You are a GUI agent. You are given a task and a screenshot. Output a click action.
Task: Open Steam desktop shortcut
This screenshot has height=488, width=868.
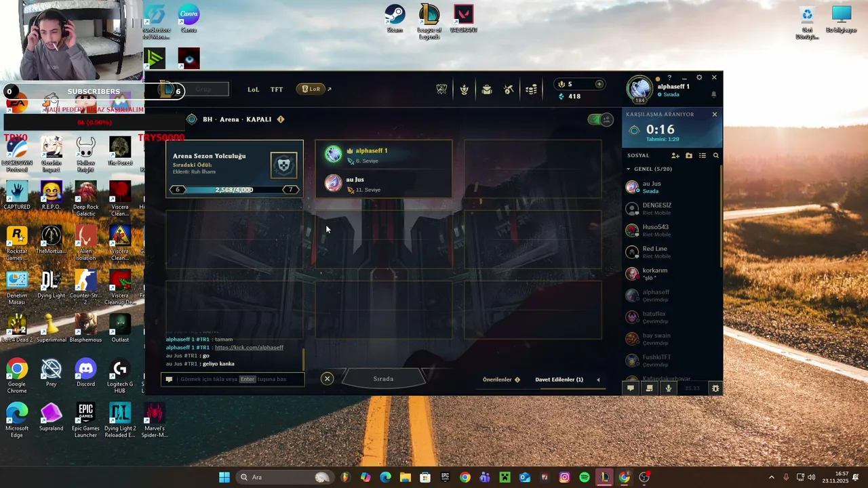coord(395,19)
